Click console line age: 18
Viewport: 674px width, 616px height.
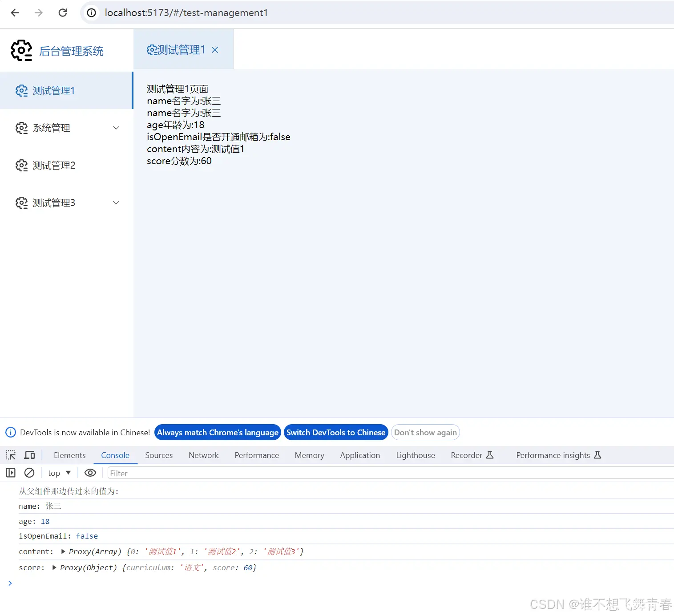pos(34,521)
